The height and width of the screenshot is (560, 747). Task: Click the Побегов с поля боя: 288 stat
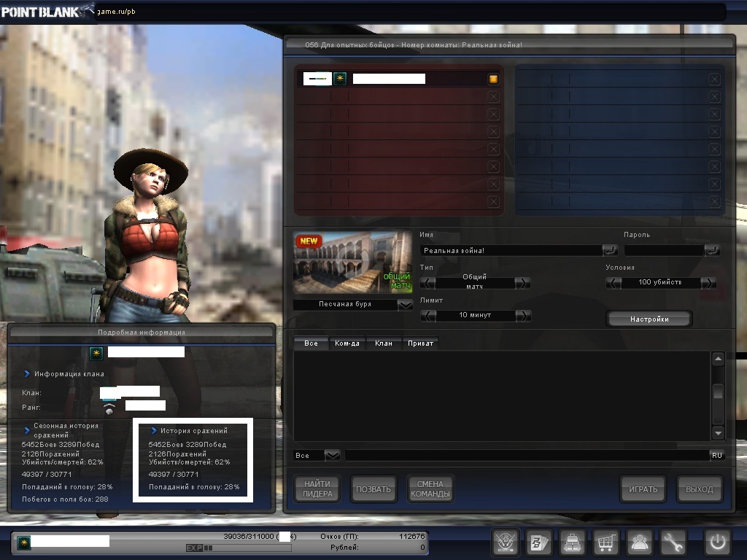click(x=65, y=499)
